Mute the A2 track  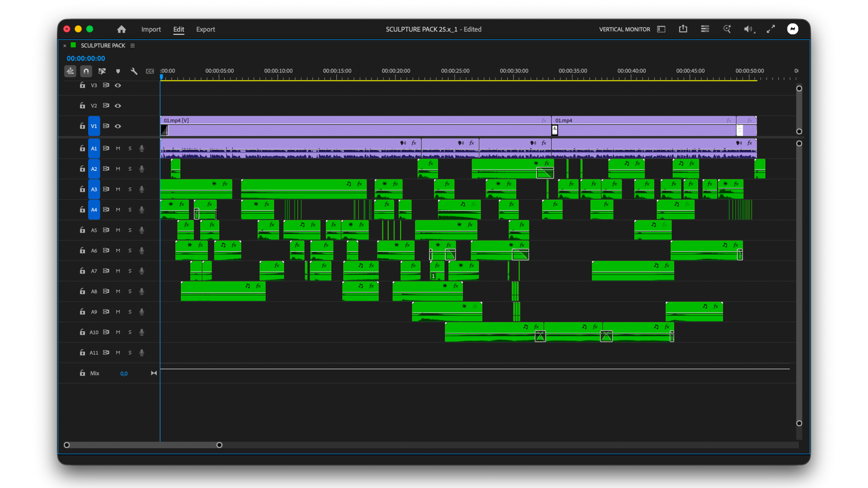(118, 169)
